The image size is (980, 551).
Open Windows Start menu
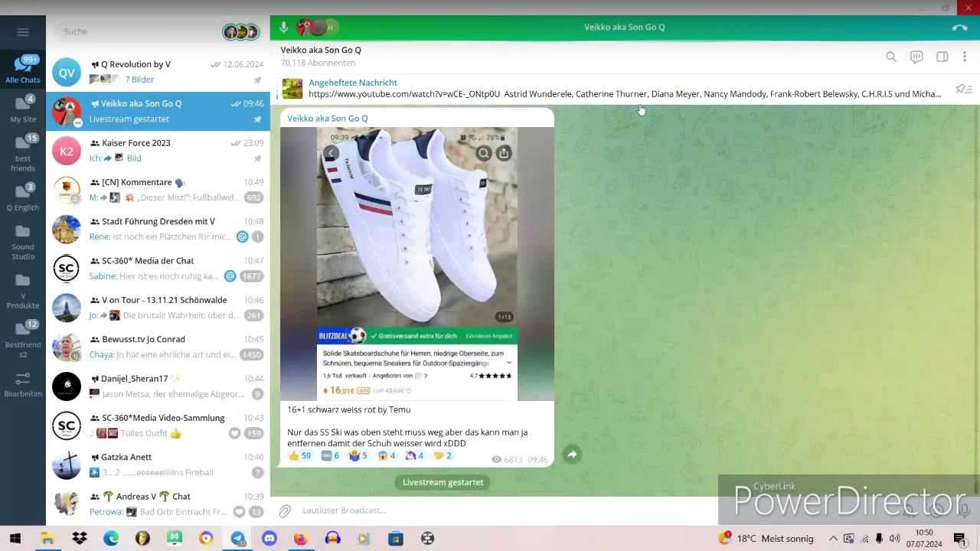pyautogui.click(x=15, y=539)
